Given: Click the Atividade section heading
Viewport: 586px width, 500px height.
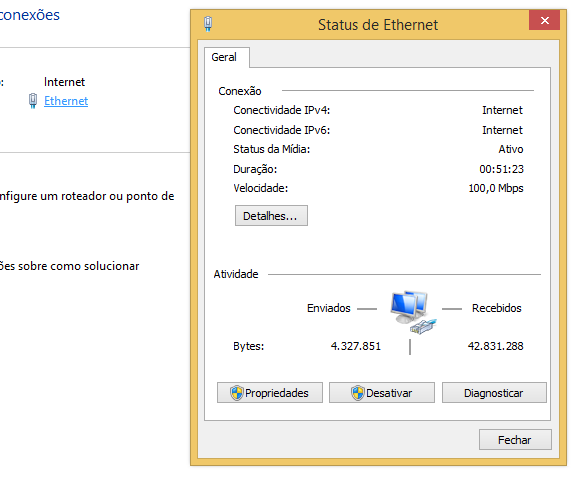Looking at the screenshot, I should point(236,274).
